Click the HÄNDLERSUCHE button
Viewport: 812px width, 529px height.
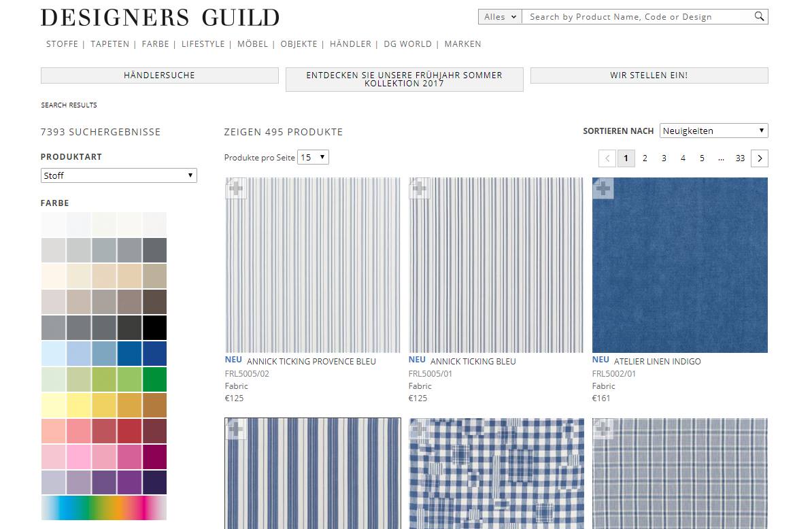pyautogui.click(x=160, y=75)
